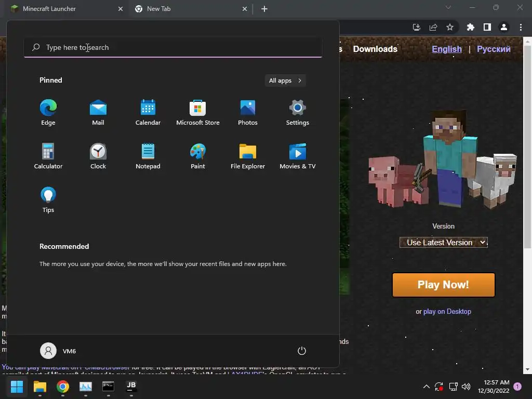Launch the Mail app

(98, 113)
